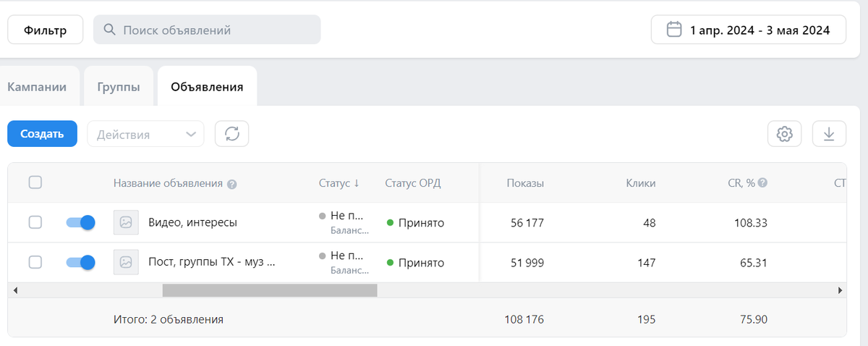
Task: Toggle the Пост, группы ТХ ad switch
Action: click(80, 262)
